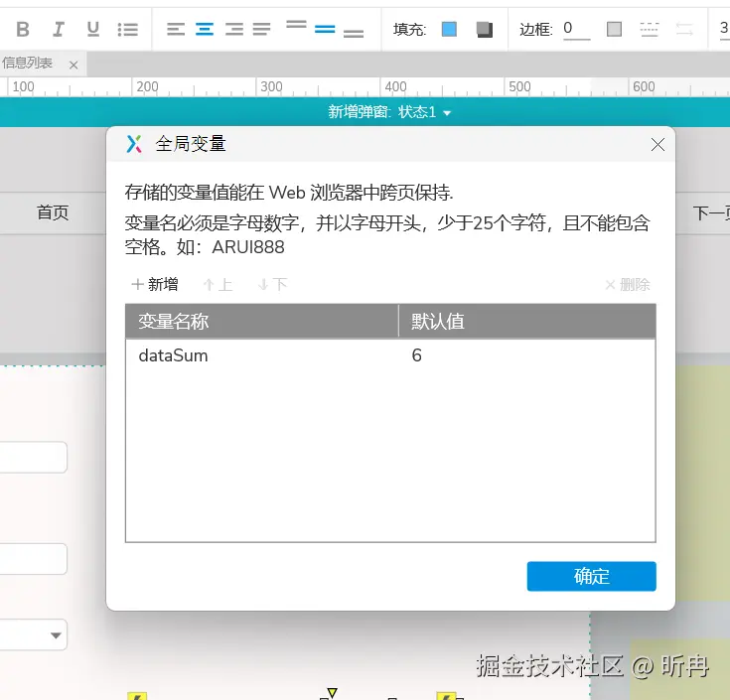The height and width of the screenshot is (700, 730).
Task: Open the blue fill color picker
Action: pyautogui.click(x=449, y=30)
